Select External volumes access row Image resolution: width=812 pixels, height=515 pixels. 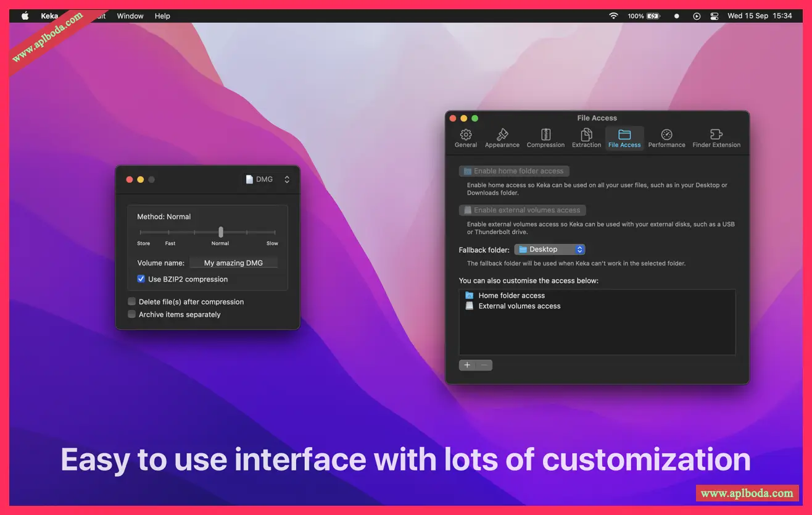point(597,306)
